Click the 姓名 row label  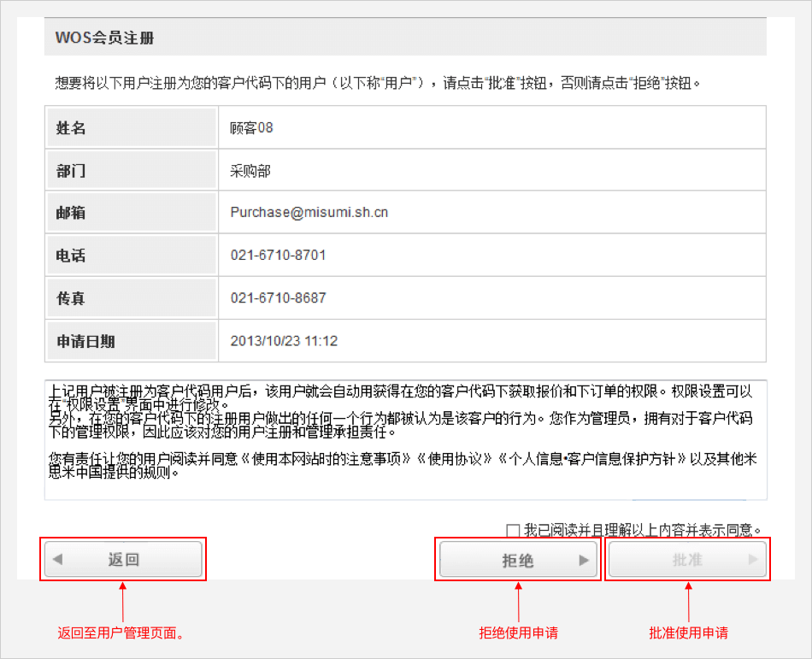(x=71, y=127)
